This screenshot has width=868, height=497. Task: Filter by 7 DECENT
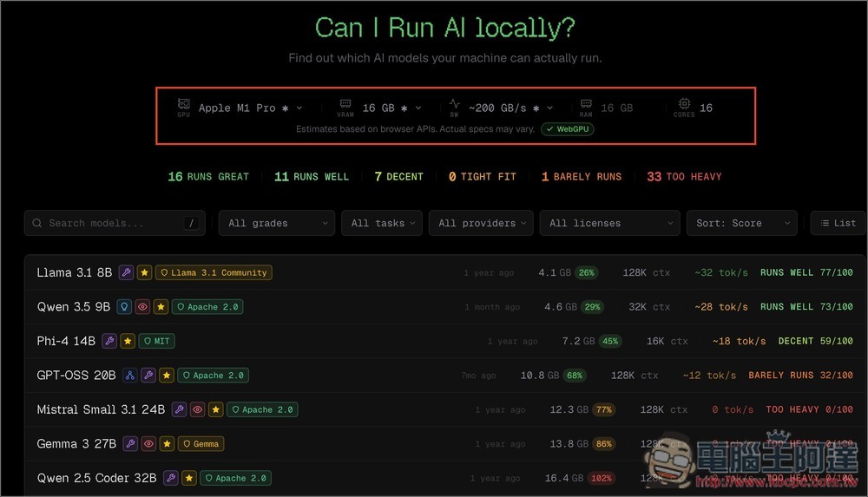point(398,177)
